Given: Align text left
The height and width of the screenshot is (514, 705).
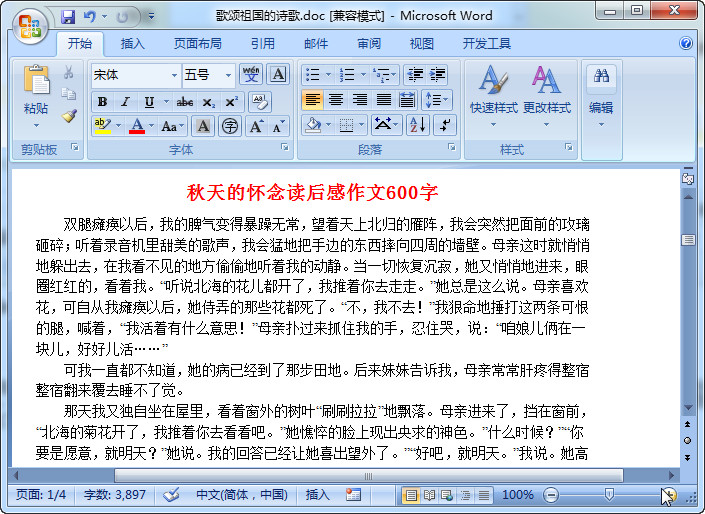Looking at the screenshot, I should point(312,99).
